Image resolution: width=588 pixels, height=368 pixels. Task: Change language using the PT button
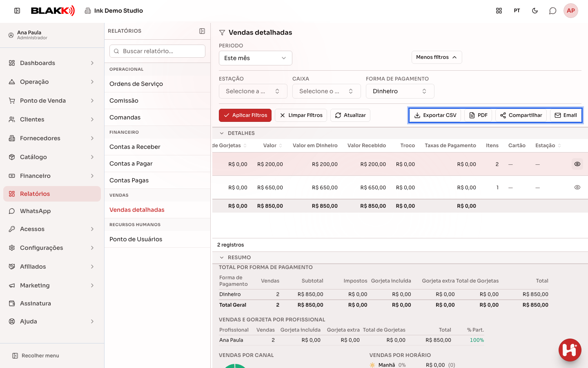(x=517, y=11)
